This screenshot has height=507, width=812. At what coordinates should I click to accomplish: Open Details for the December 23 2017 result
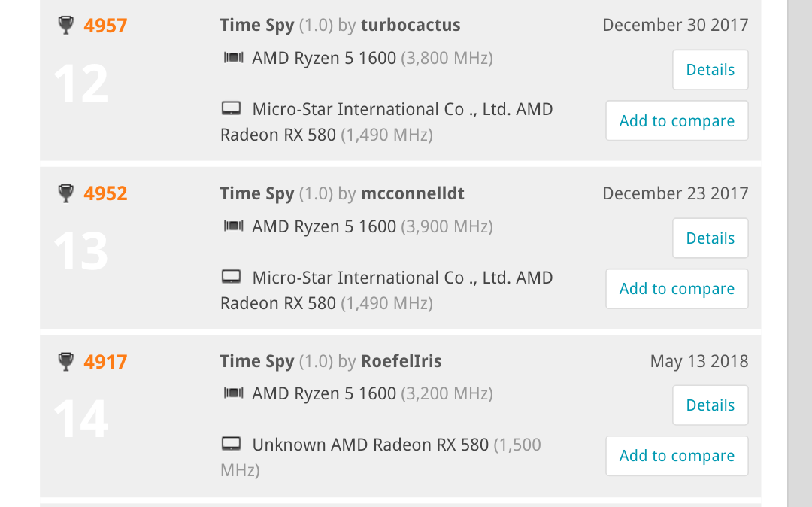(710, 238)
